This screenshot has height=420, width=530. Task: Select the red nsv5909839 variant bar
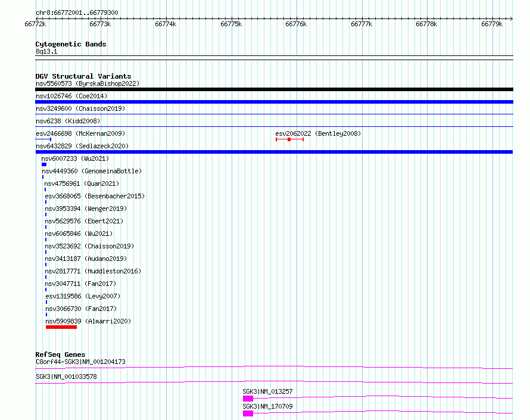(x=61, y=327)
